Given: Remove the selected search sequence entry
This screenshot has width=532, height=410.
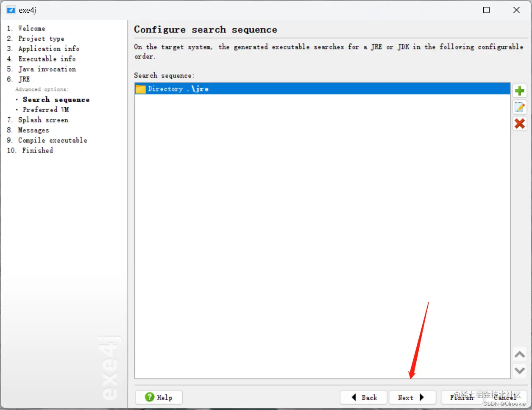Looking at the screenshot, I should pos(520,123).
